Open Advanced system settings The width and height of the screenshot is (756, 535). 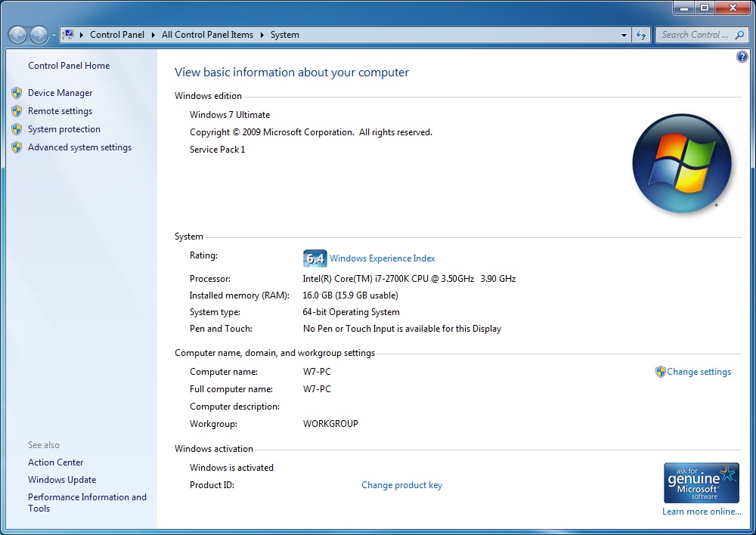click(x=79, y=147)
